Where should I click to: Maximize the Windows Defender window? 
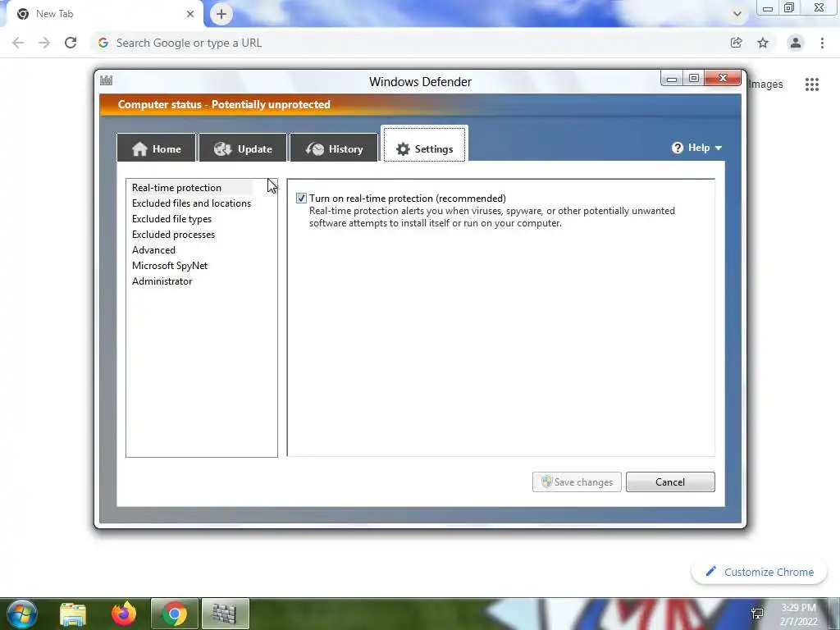[694, 78]
